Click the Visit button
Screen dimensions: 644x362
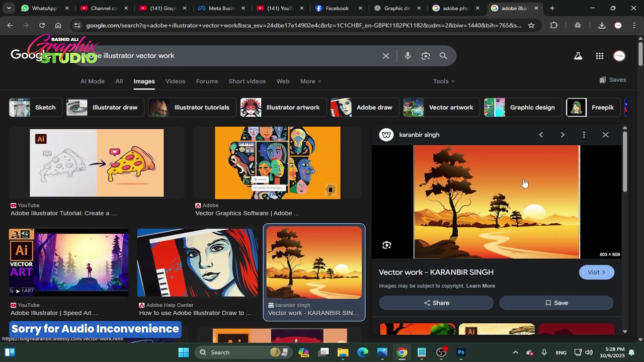point(596,272)
